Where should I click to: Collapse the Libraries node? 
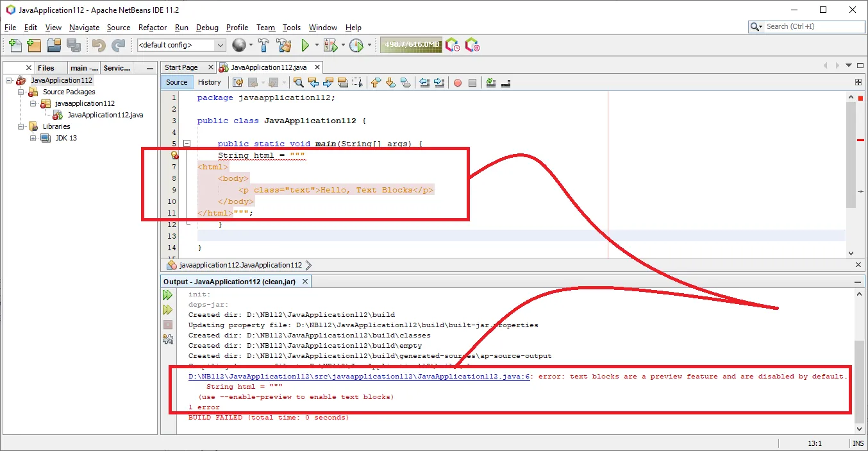point(21,126)
